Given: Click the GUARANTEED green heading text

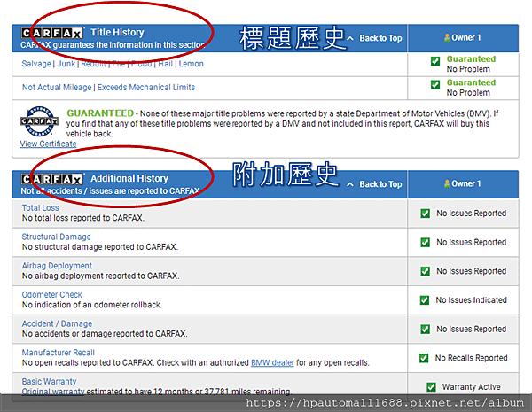Looking at the screenshot, I should click(100, 113).
